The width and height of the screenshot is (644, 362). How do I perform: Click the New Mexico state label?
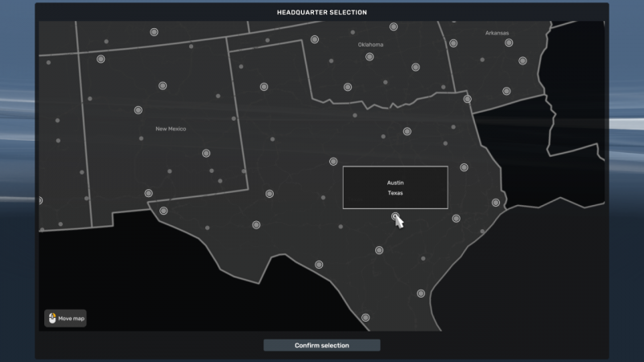click(x=171, y=129)
